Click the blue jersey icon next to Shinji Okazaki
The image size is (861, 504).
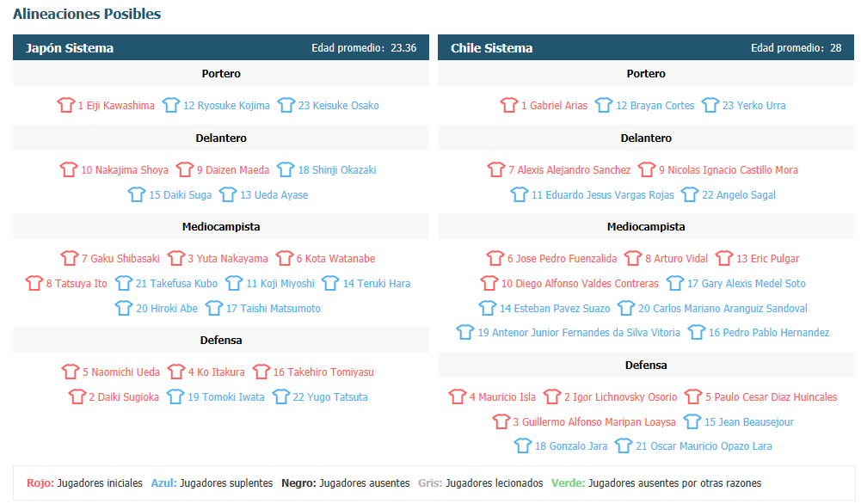tap(286, 169)
